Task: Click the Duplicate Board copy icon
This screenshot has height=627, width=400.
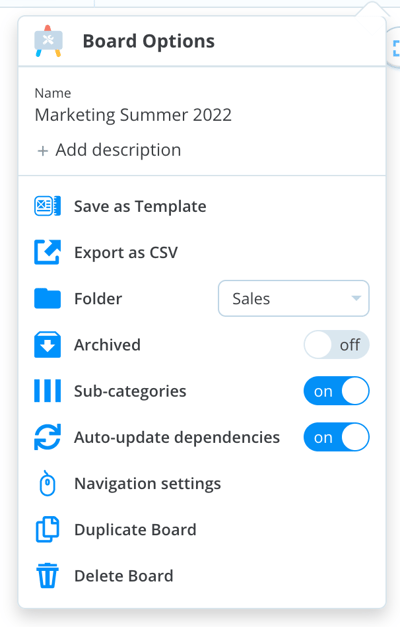Action: [48, 529]
